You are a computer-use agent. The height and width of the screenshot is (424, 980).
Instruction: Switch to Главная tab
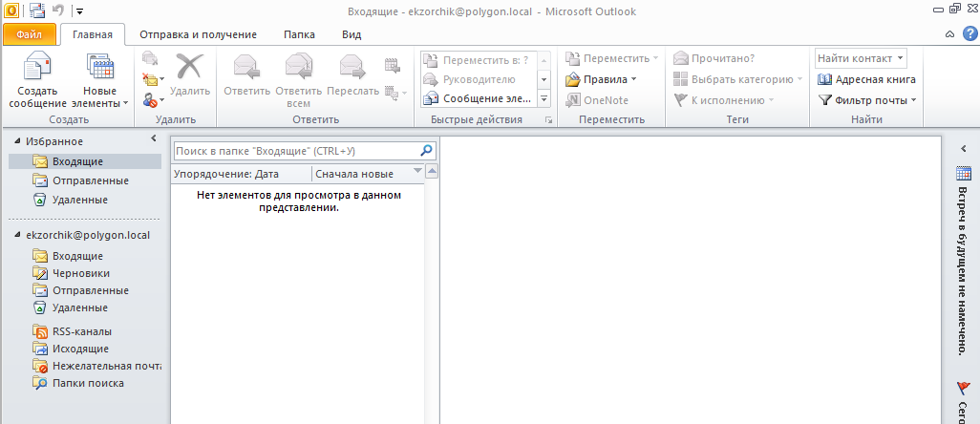point(93,34)
